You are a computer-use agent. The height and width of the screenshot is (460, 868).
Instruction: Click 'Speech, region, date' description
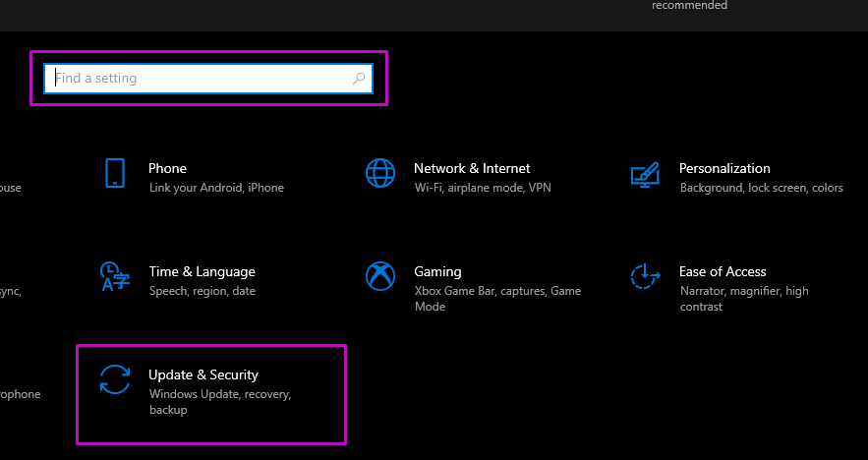(x=203, y=291)
